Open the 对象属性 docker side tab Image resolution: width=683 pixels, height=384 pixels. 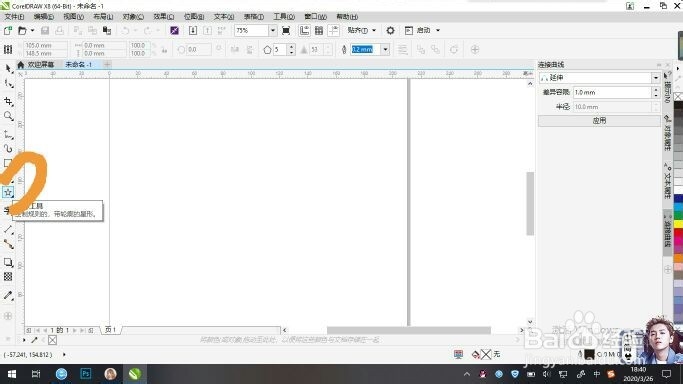coord(667,133)
